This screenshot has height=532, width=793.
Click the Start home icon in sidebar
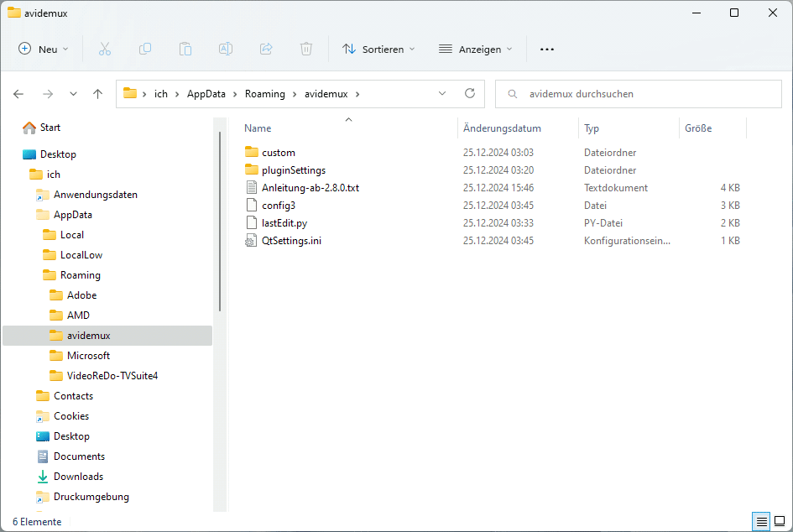29,128
